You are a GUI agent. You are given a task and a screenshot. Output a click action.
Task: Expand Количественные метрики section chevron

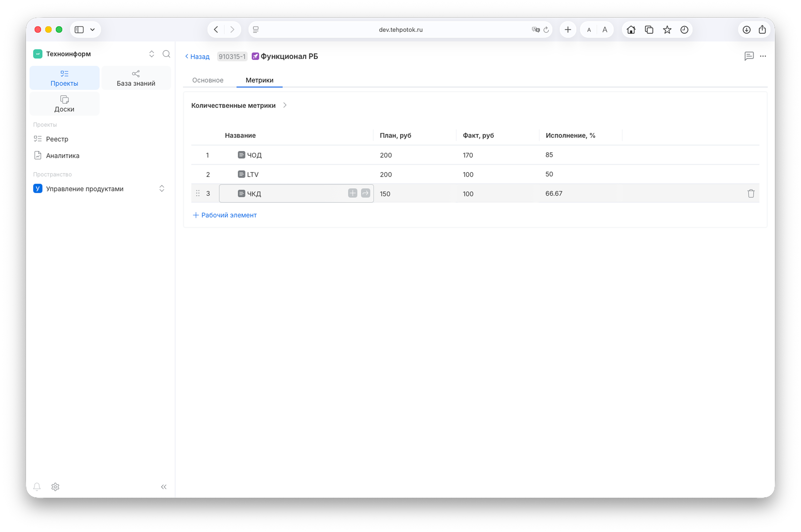point(285,105)
